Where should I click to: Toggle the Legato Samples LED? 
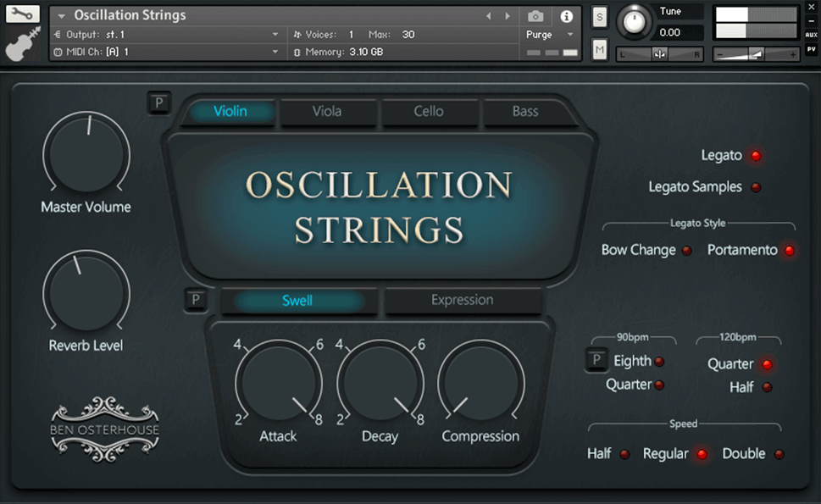756,187
